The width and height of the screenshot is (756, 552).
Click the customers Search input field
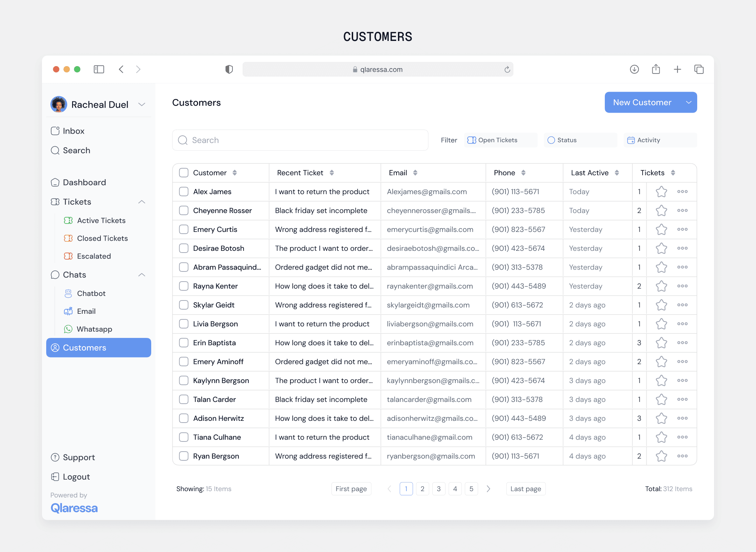300,140
